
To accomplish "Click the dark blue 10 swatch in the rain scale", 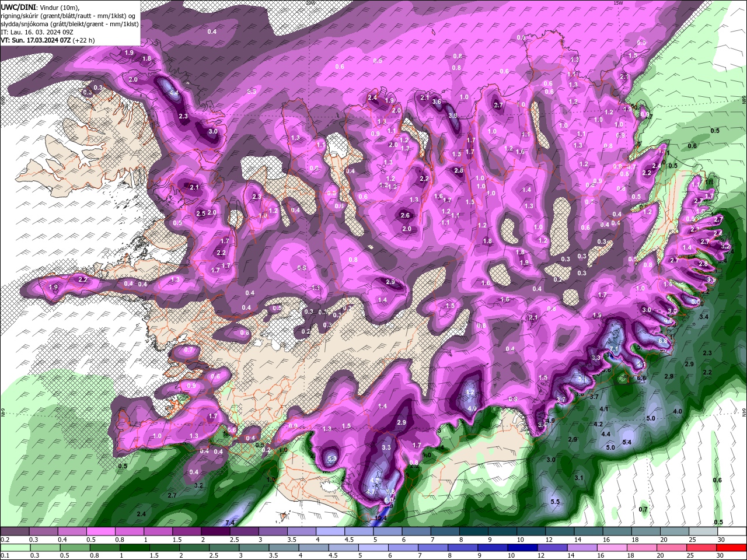I will (521, 548).
